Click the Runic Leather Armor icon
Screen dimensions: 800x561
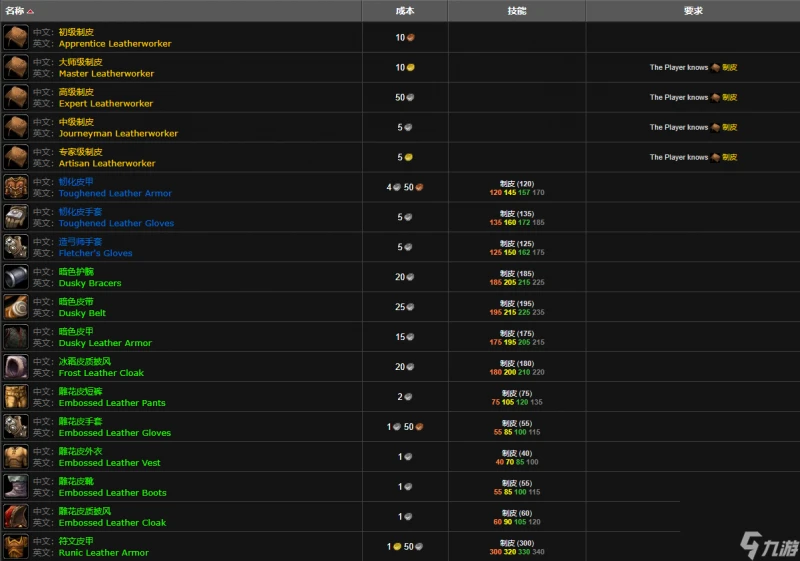[x=16, y=547]
